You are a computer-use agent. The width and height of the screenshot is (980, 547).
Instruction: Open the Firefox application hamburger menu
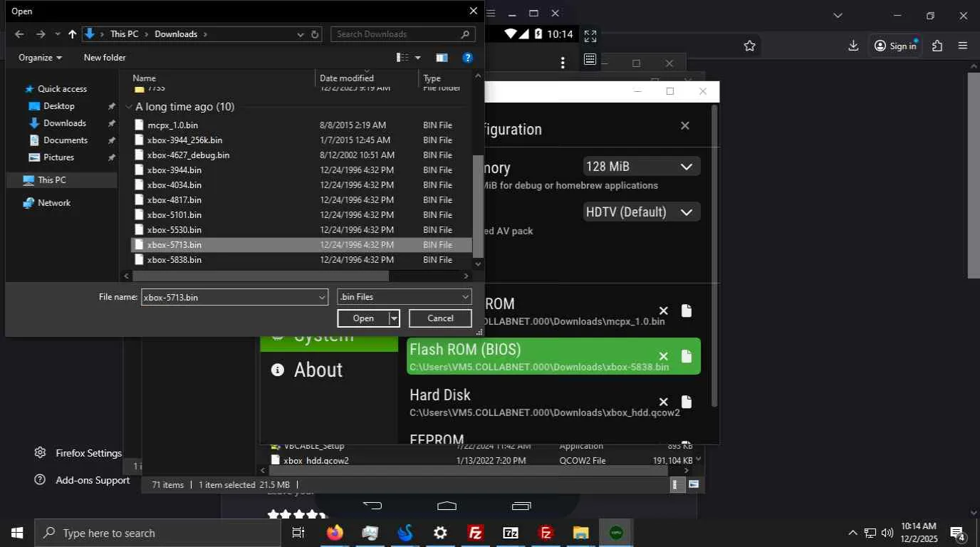click(x=963, y=46)
